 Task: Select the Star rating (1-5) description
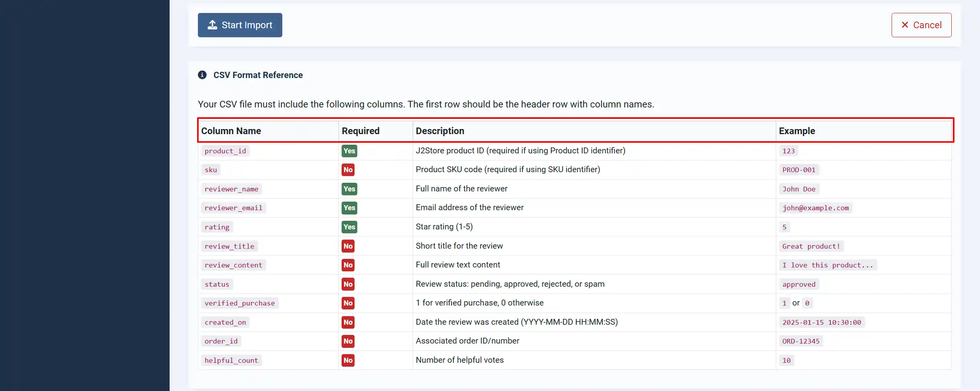pyautogui.click(x=444, y=227)
